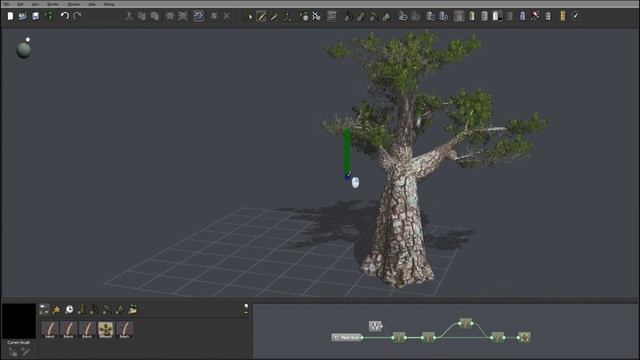
Task: Open the Help menu
Action: click(92, 4)
